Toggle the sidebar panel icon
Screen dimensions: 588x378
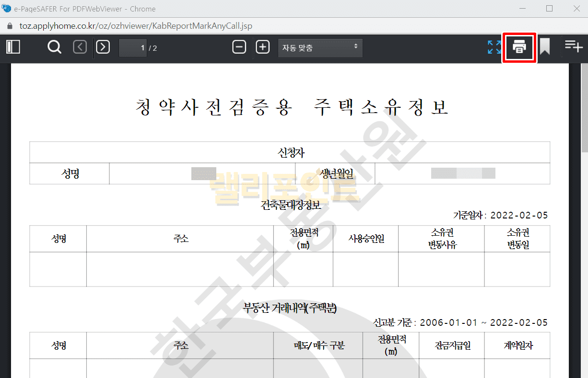coord(13,47)
